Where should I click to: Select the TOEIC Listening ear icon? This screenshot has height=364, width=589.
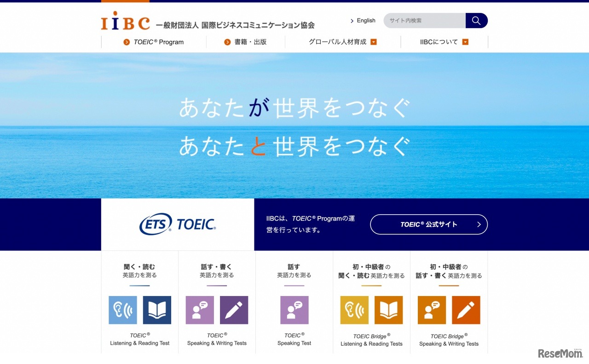point(122,310)
